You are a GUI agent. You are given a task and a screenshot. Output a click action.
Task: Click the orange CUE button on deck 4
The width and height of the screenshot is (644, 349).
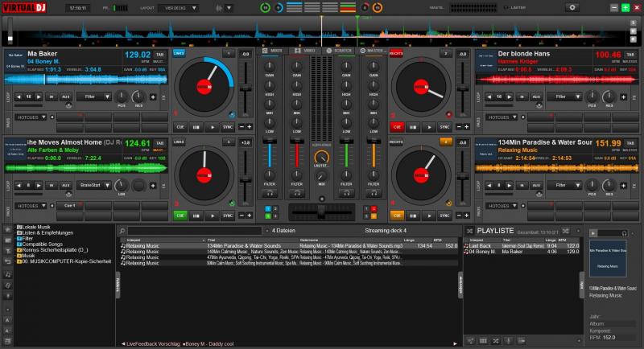click(397, 216)
